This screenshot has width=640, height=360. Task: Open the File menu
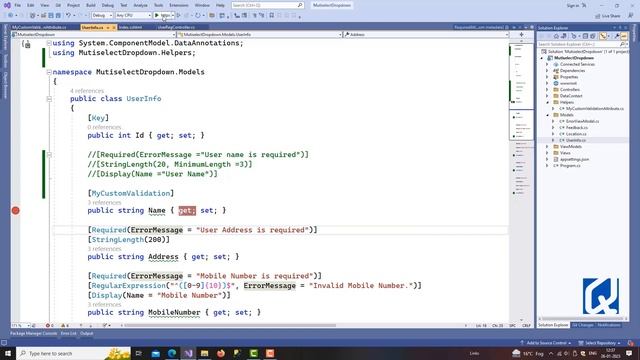pos(18,5)
